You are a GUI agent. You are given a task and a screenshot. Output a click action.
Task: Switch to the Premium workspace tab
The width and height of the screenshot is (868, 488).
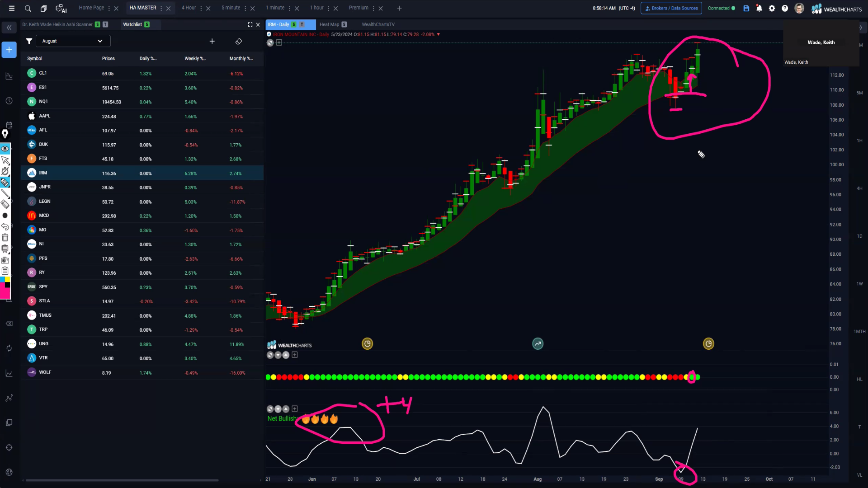point(359,8)
